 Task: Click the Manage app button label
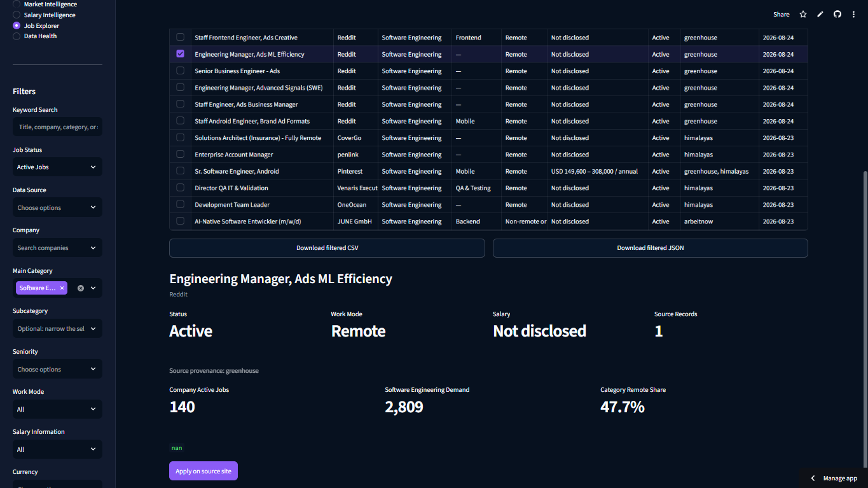(x=840, y=478)
